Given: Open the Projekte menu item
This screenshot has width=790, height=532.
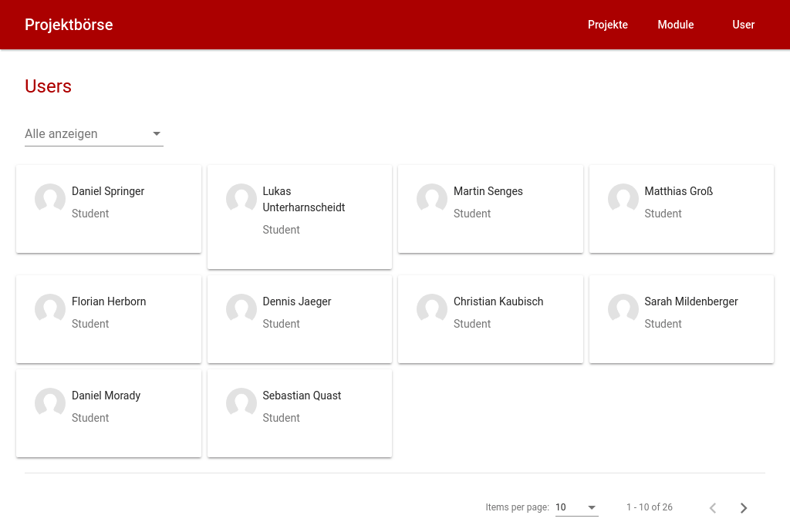Looking at the screenshot, I should [x=608, y=25].
